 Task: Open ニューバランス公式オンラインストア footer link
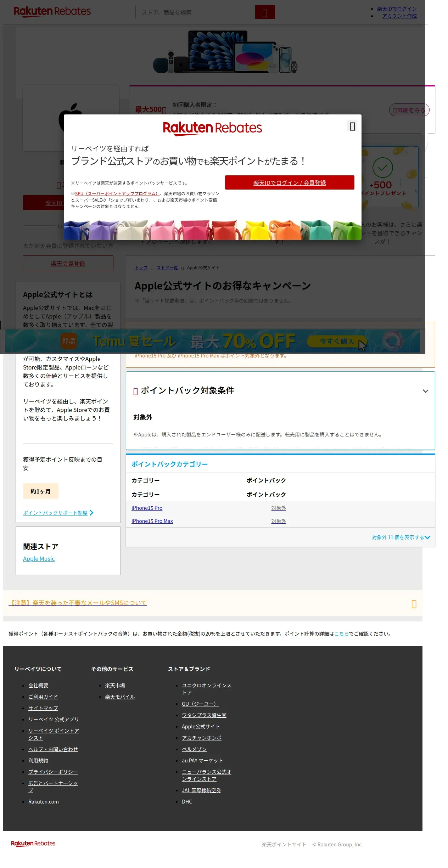coord(206,776)
